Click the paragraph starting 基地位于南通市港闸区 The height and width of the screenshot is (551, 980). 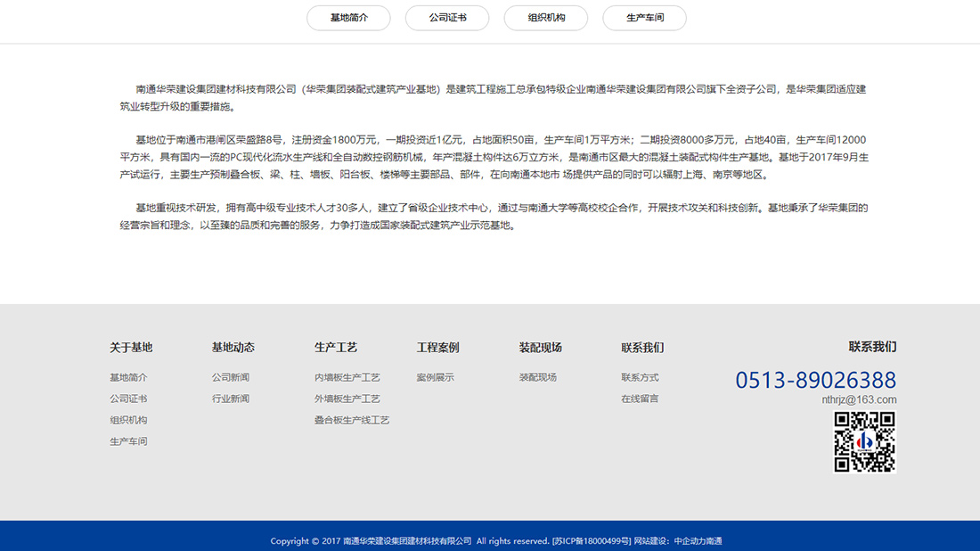point(494,157)
